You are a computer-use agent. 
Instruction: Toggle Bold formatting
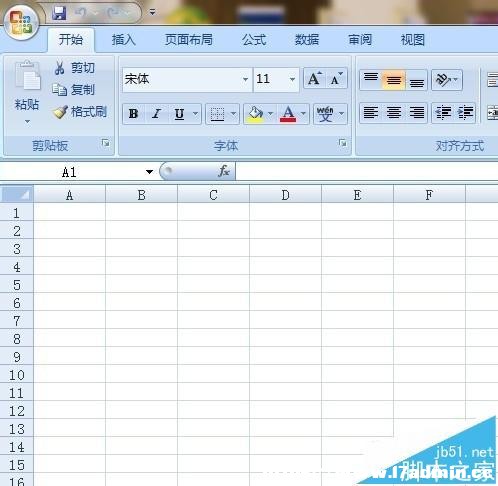[134, 114]
